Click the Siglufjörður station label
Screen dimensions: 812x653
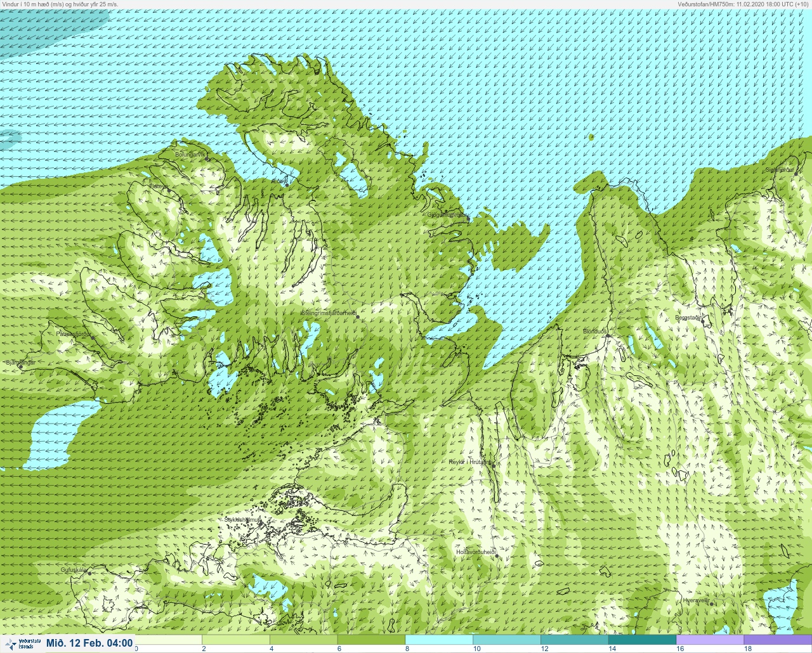click(x=780, y=170)
